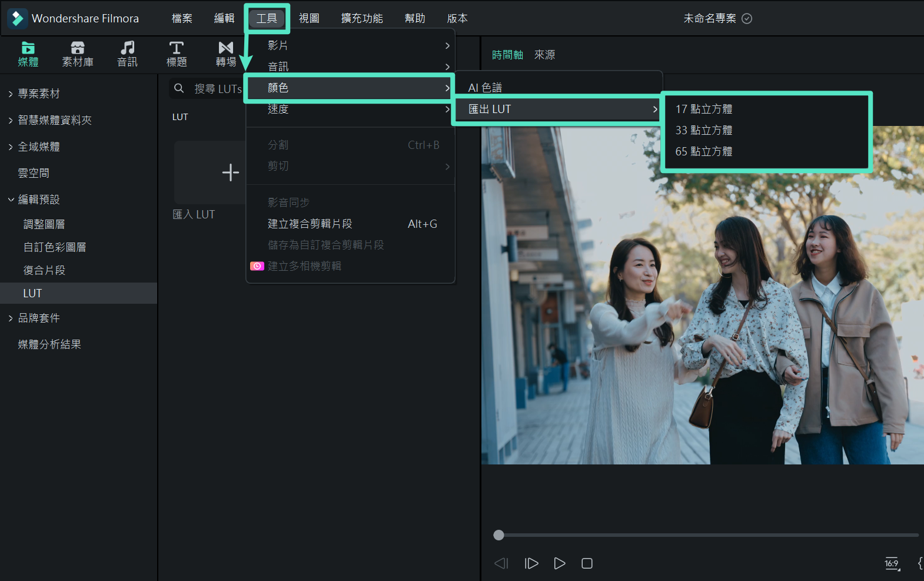Click the Wondershare Filmora logo icon
The width and height of the screenshot is (924, 581).
(17, 18)
